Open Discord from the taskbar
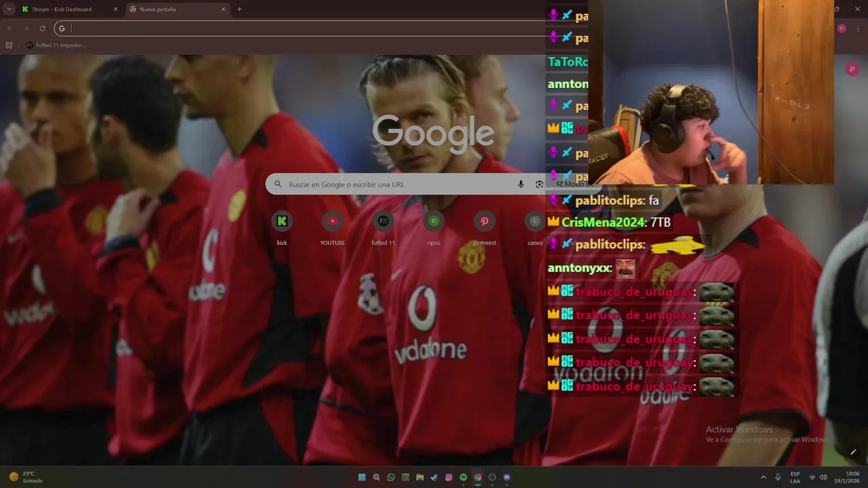The width and height of the screenshot is (868, 488). click(507, 477)
